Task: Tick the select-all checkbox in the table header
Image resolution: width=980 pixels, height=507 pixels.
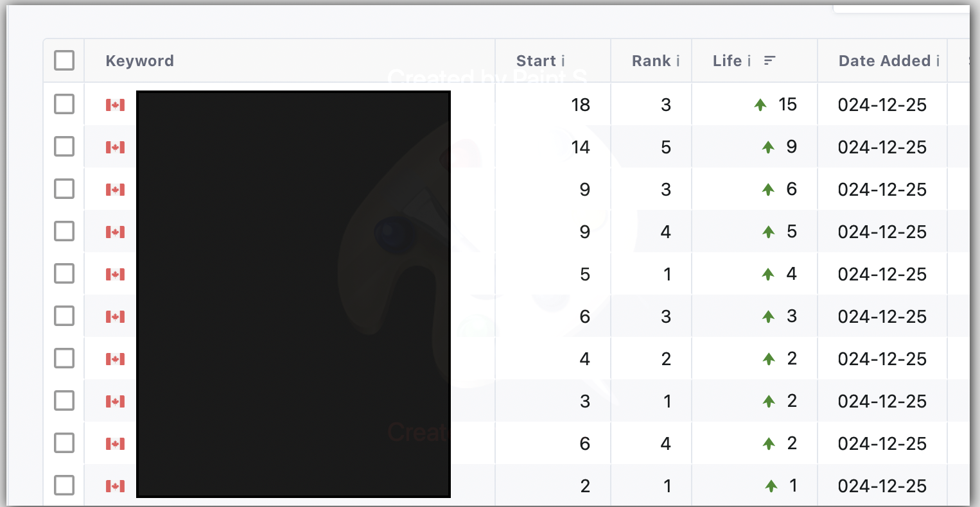Action: (64, 61)
